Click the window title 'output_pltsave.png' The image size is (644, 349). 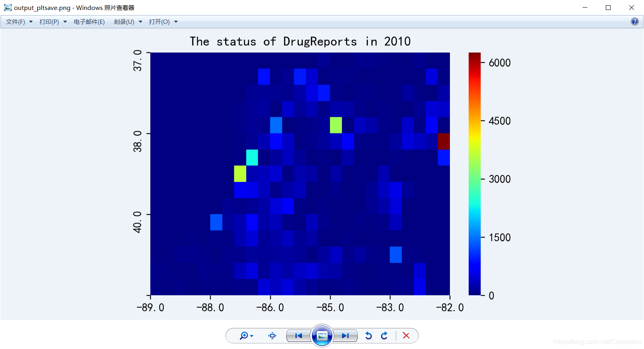42,8
